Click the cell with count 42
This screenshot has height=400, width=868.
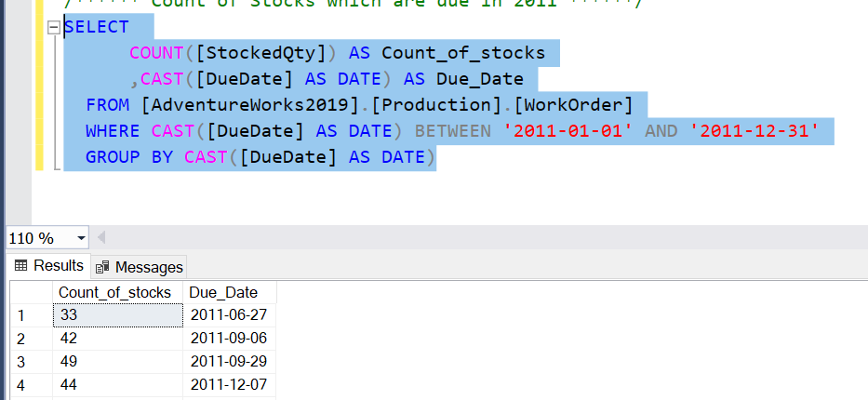pos(116,339)
